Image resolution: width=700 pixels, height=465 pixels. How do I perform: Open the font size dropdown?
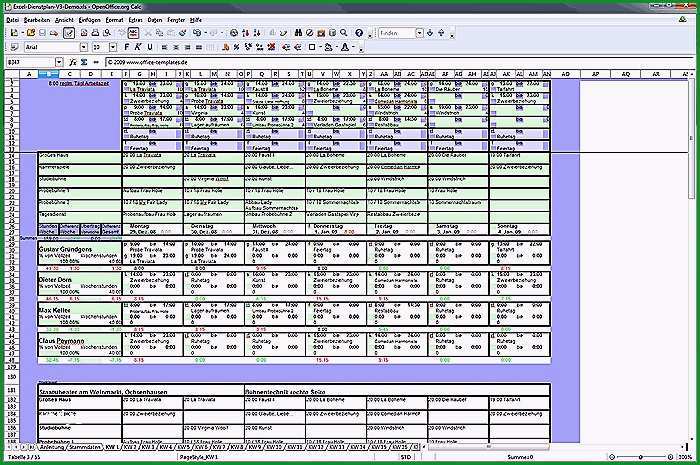pos(113,47)
